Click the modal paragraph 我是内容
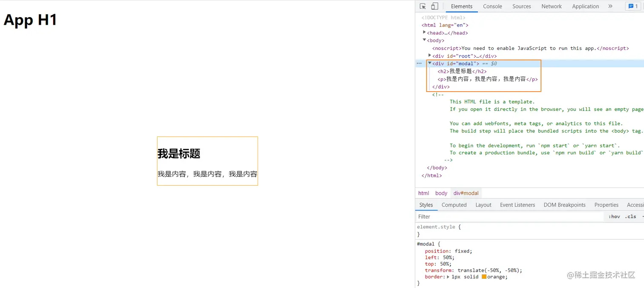 tap(207, 174)
